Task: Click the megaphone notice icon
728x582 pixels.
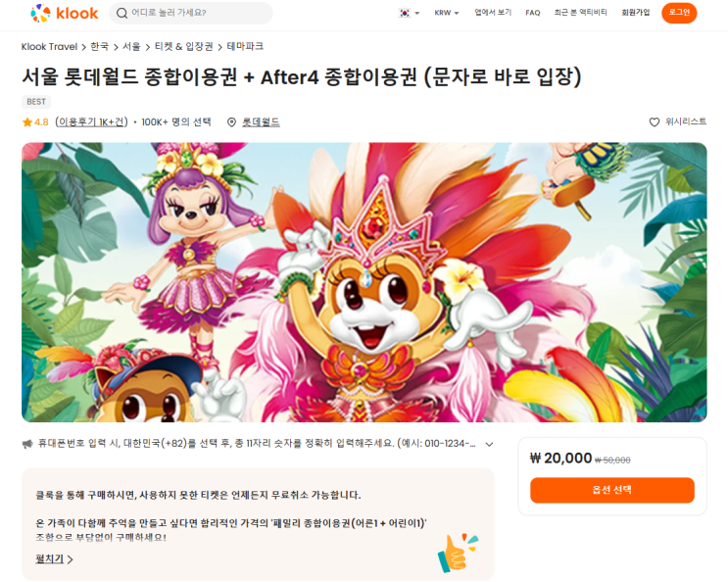Action: 27,444
